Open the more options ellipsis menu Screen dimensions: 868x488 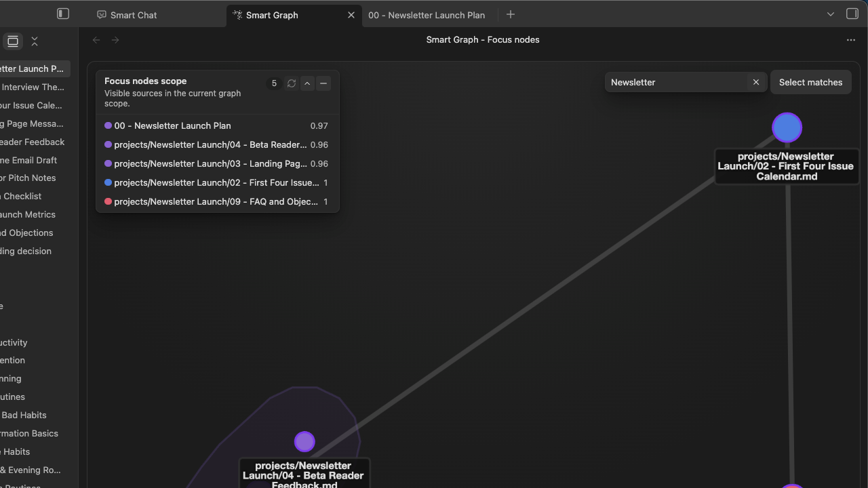(x=851, y=40)
